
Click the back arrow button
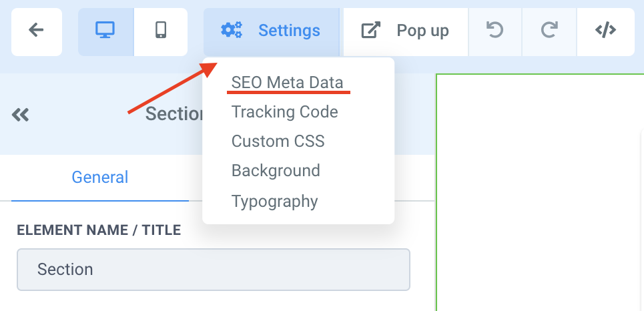coord(37,31)
